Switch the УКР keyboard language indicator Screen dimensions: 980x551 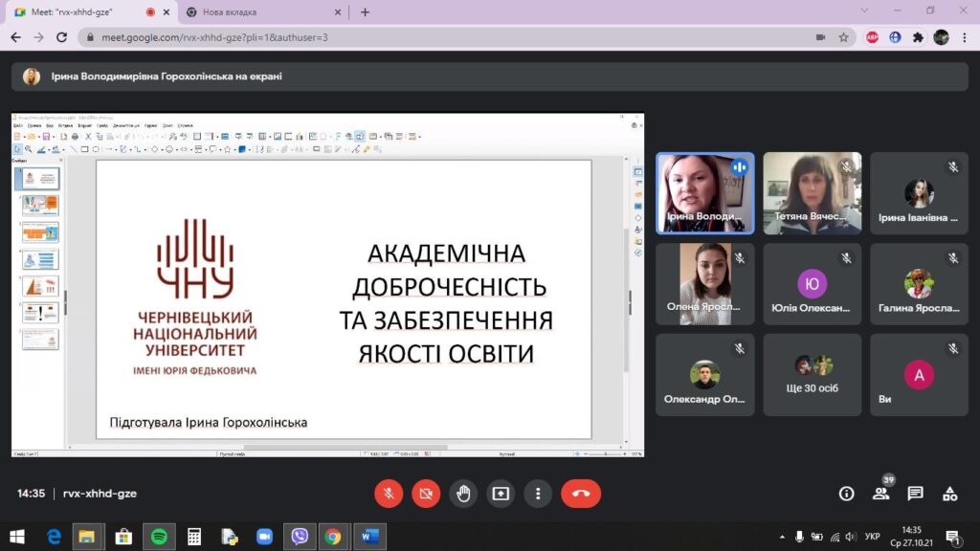tap(872, 537)
